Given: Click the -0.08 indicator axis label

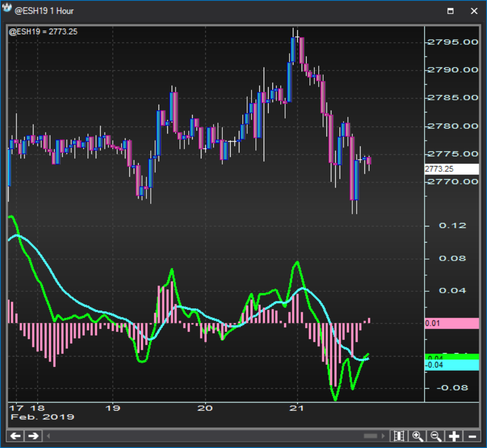Looking at the screenshot, I should [x=452, y=388].
